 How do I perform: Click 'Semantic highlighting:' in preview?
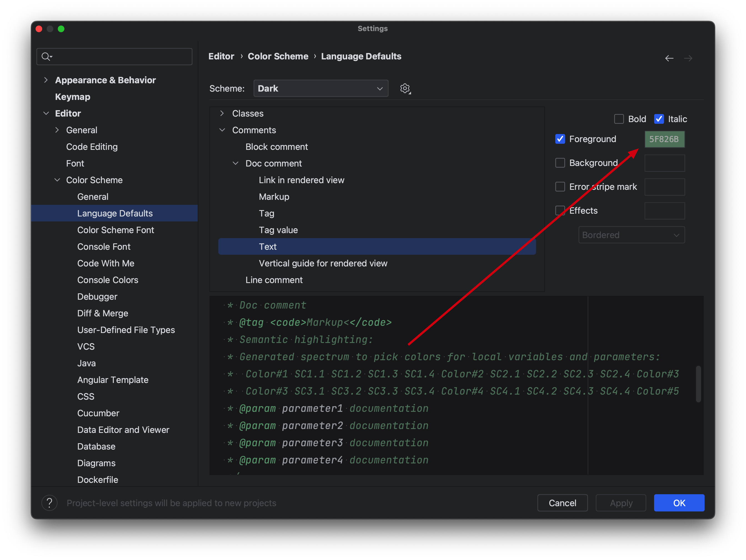tap(306, 340)
